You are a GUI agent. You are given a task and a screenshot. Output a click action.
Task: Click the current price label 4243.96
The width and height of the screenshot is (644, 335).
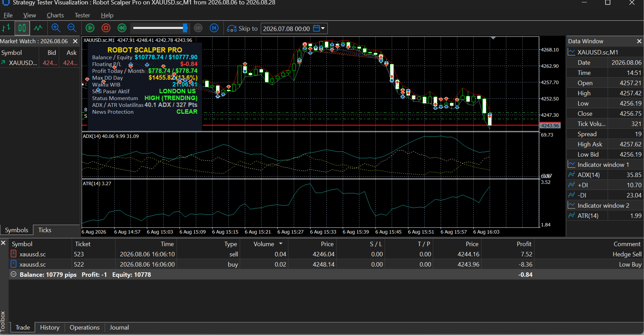tap(550, 126)
